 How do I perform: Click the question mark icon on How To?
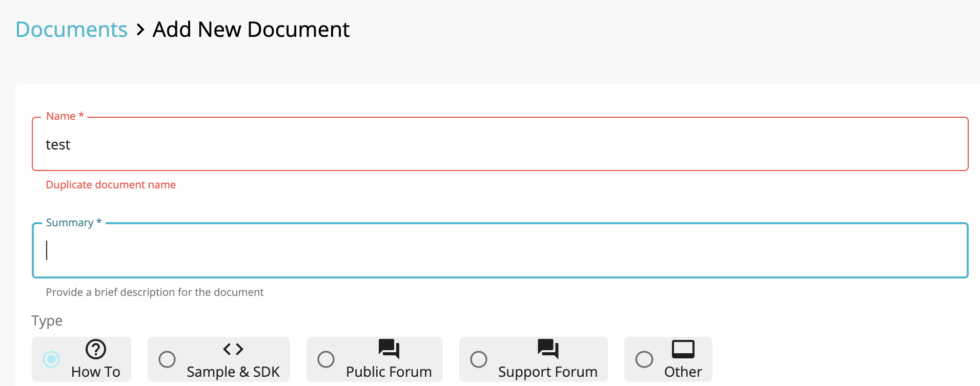[x=95, y=350]
